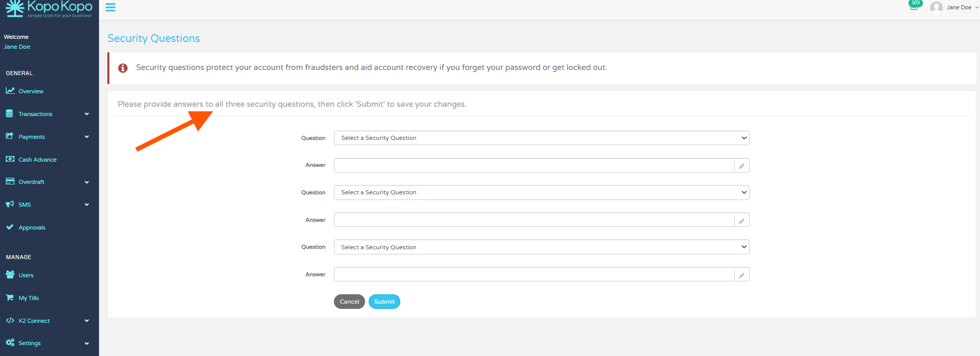Click the Users group icon

[10, 275]
